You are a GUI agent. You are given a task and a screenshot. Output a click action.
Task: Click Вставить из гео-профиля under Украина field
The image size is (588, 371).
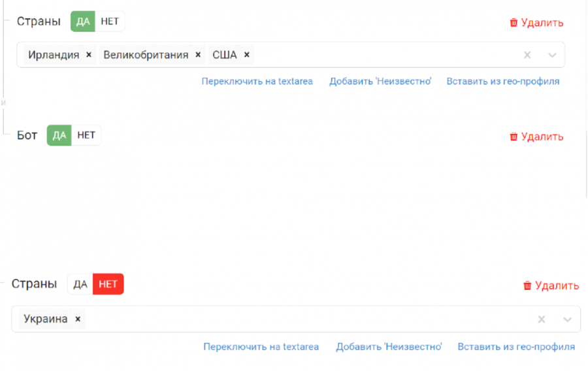click(516, 347)
